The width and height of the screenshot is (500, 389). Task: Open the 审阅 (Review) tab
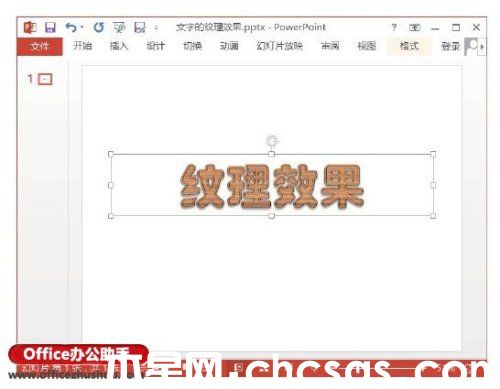point(330,46)
